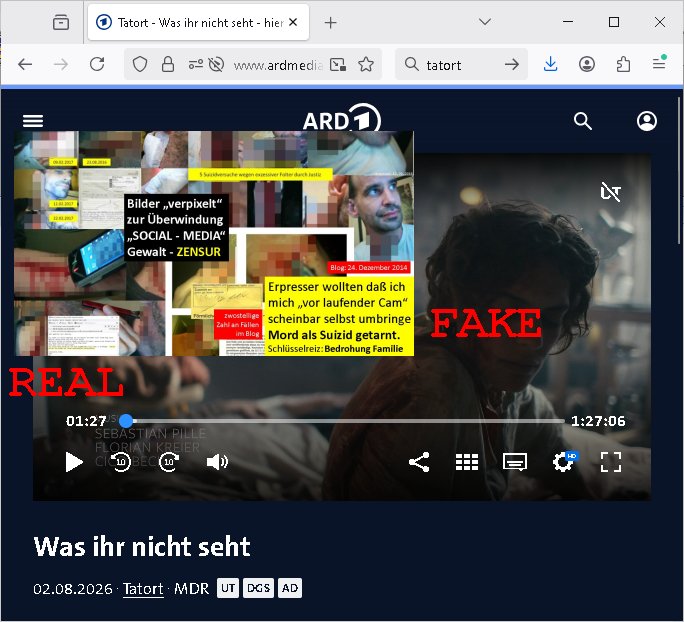
Task: Open Firefox account menu
Action: (587, 65)
